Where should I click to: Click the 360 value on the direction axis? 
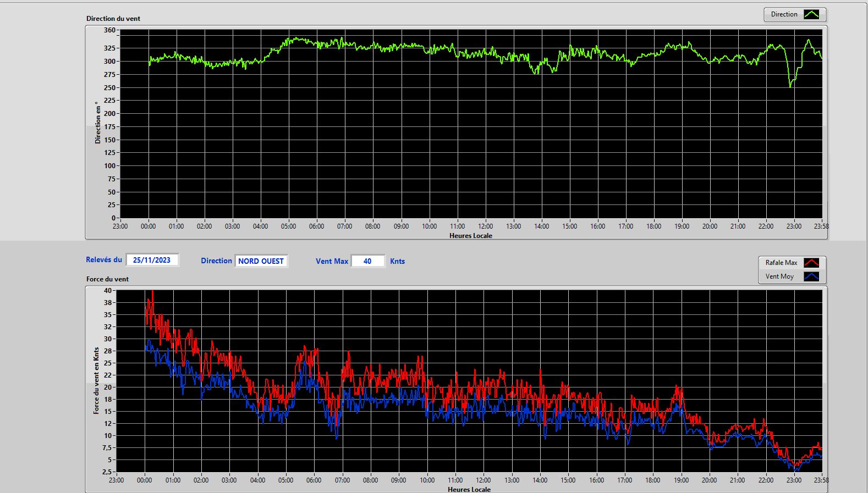coord(109,30)
